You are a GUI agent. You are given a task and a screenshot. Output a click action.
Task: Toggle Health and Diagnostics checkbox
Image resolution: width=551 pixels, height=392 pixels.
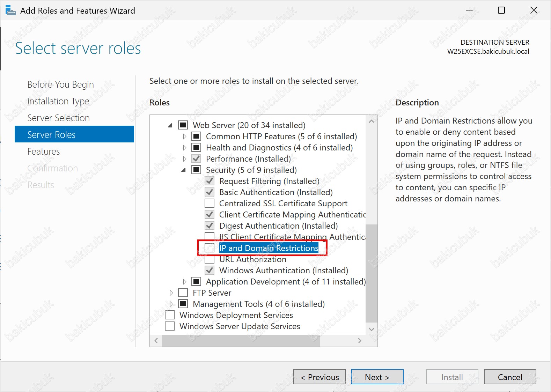click(196, 147)
